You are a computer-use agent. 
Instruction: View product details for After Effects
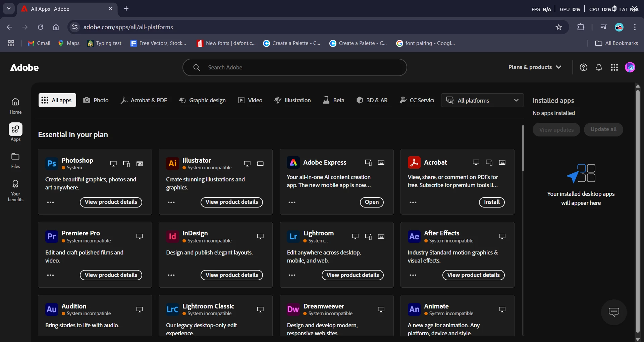(x=474, y=275)
